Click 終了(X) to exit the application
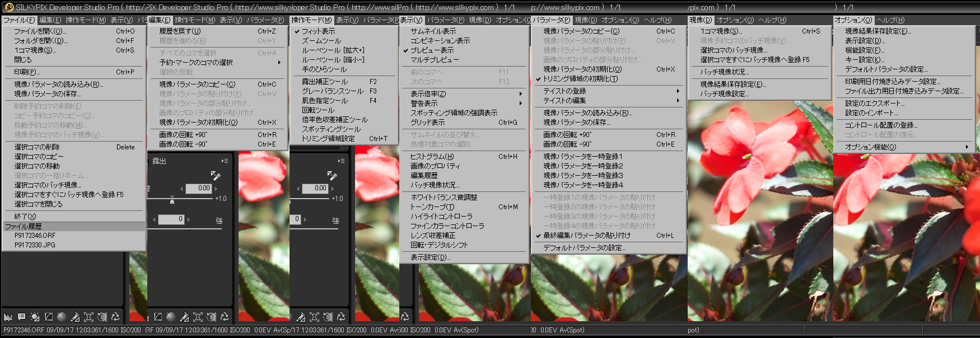Screen dimensions: 980x338 tap(25, 216)
